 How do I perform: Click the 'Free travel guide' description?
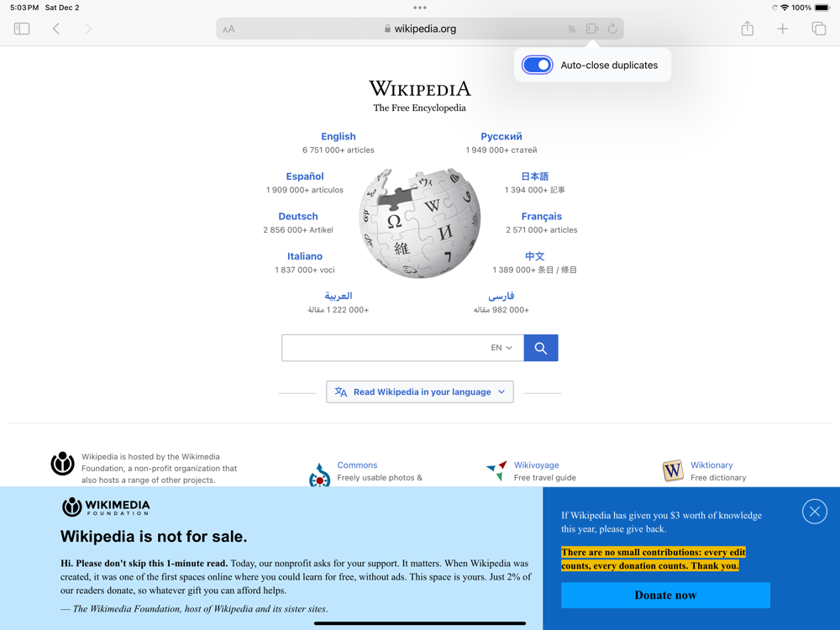[545, 477]
